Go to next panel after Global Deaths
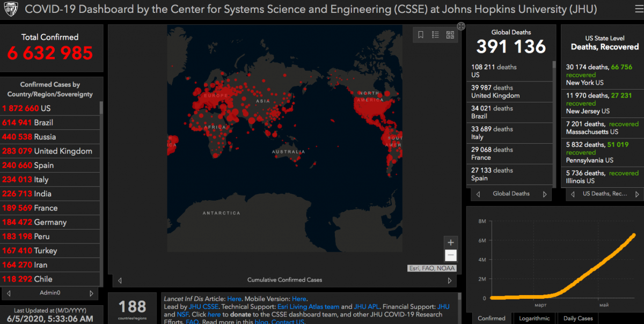644x324 pixels. pyautogui.click(x=545, y=194)
